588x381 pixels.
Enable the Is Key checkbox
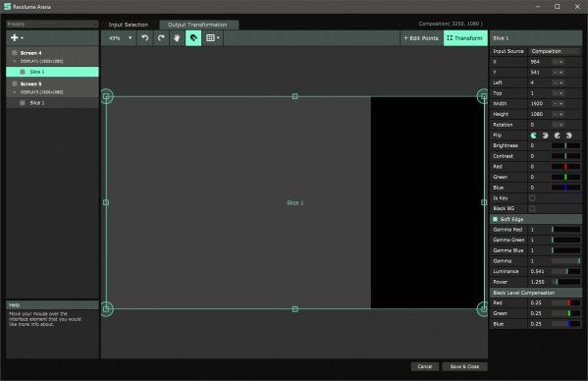pyautogui.click(x=532, y=198)
